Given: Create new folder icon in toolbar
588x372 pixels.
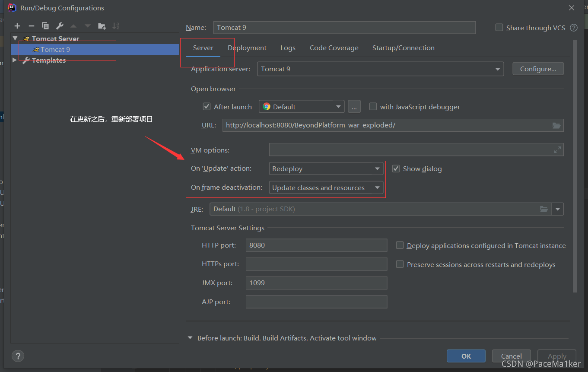Looking at the screenshot, I should pos(102,26).
